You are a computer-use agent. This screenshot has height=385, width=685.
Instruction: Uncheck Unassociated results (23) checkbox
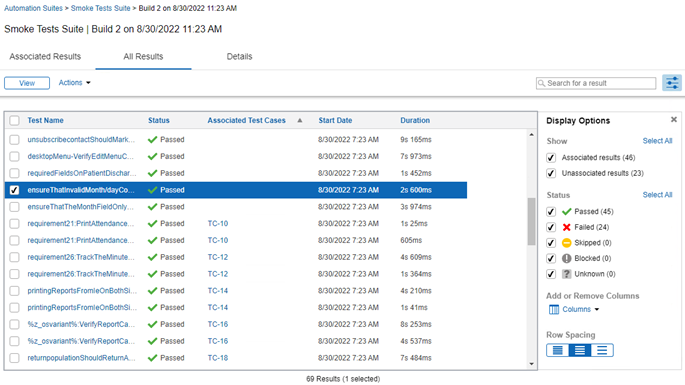click(551, 173)
